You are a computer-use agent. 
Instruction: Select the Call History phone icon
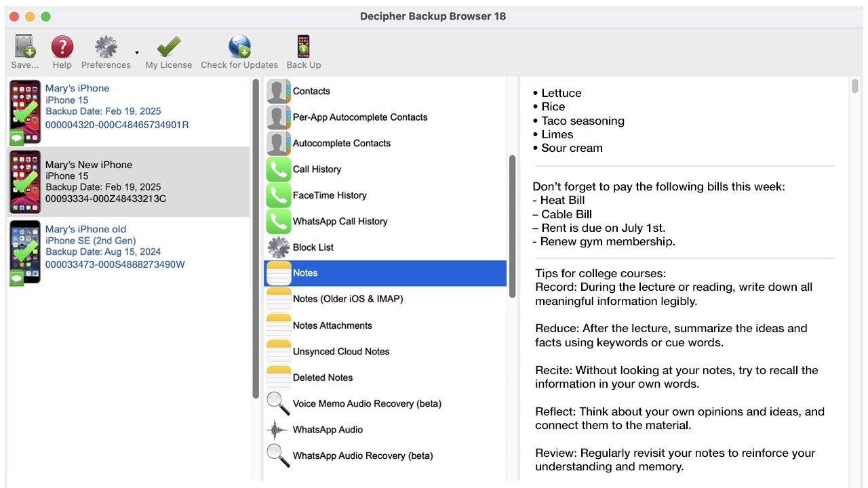point(278,169)
